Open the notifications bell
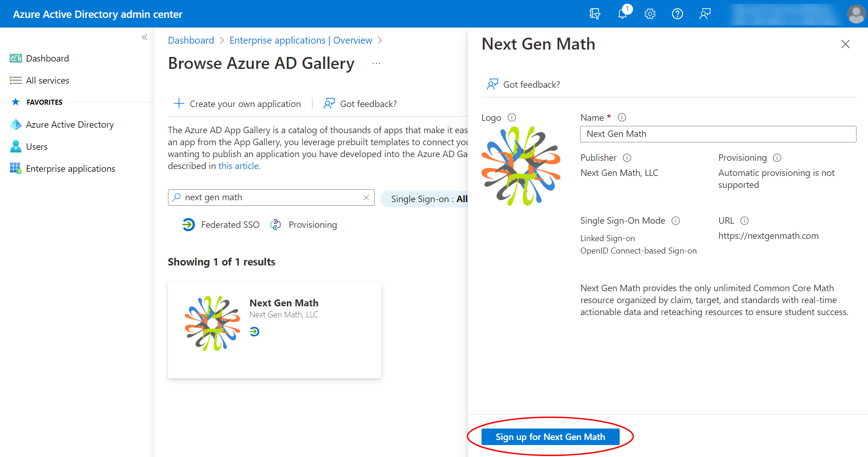Viewport: 868px width, 457px height. coord(623,13)
